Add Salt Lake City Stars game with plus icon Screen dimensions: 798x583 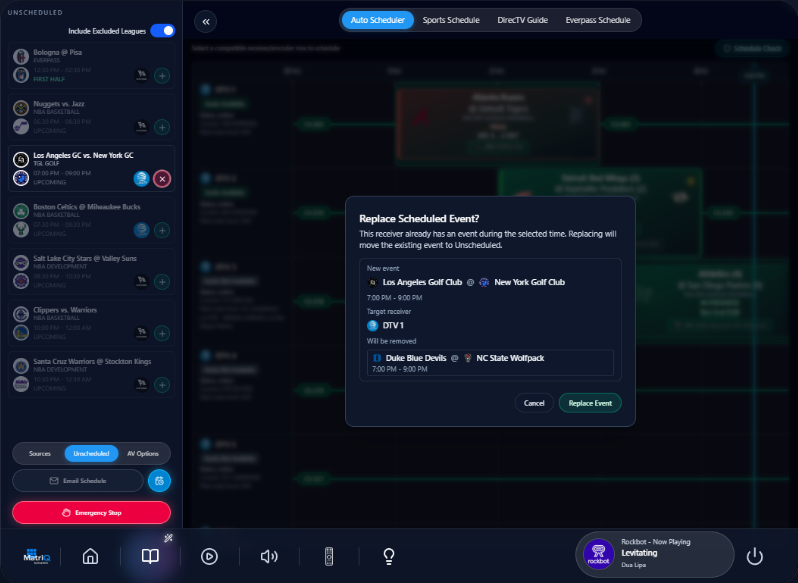(x=162, y=281)
